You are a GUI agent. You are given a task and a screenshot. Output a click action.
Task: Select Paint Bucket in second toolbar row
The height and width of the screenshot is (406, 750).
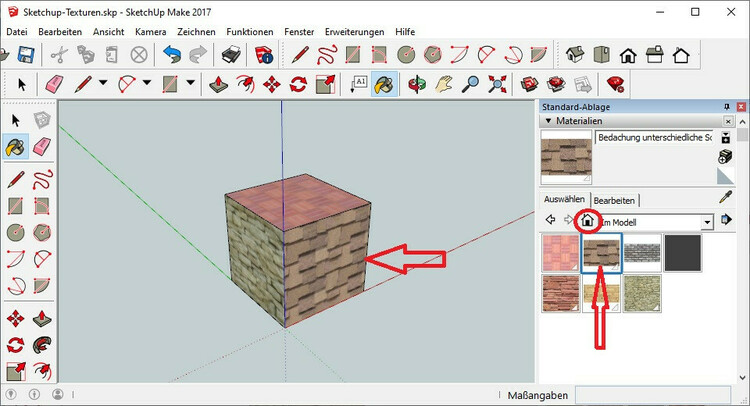click(385, 85)
